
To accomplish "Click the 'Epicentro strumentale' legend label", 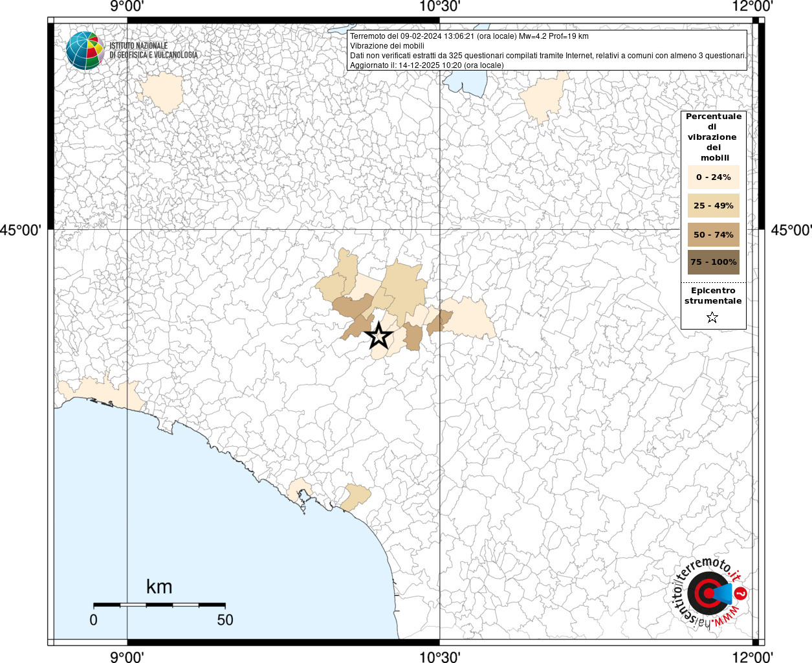I will click(x=713, y=296).
